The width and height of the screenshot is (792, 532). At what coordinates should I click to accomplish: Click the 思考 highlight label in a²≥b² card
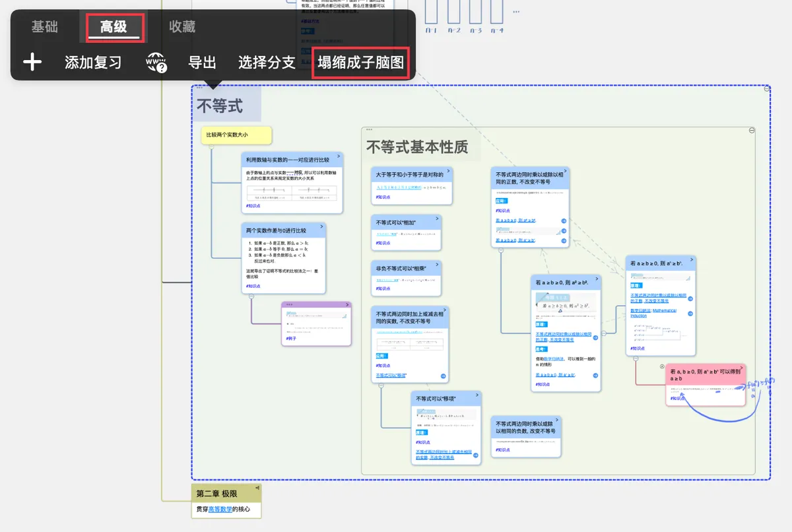(543, 350)
